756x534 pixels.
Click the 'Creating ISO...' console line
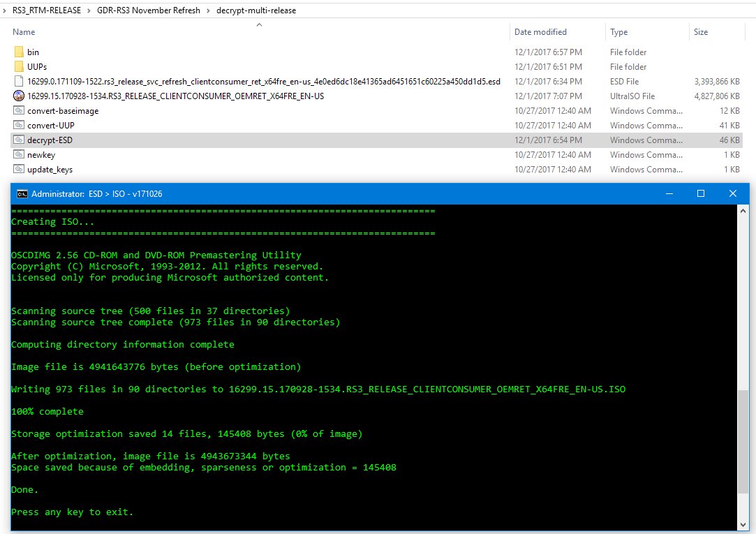coord(52,222)
